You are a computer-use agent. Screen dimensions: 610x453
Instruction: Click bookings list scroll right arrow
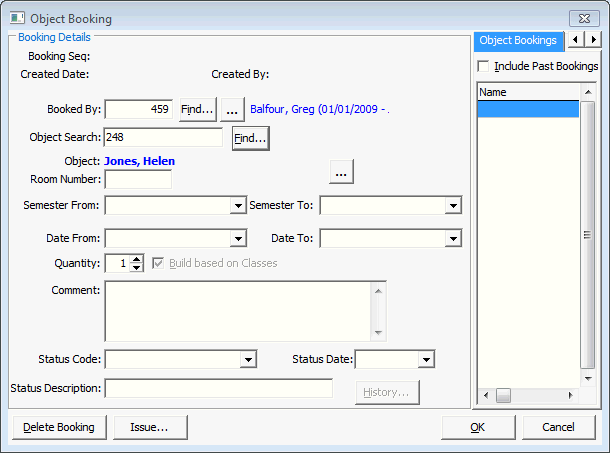click(x=571, y=395)
